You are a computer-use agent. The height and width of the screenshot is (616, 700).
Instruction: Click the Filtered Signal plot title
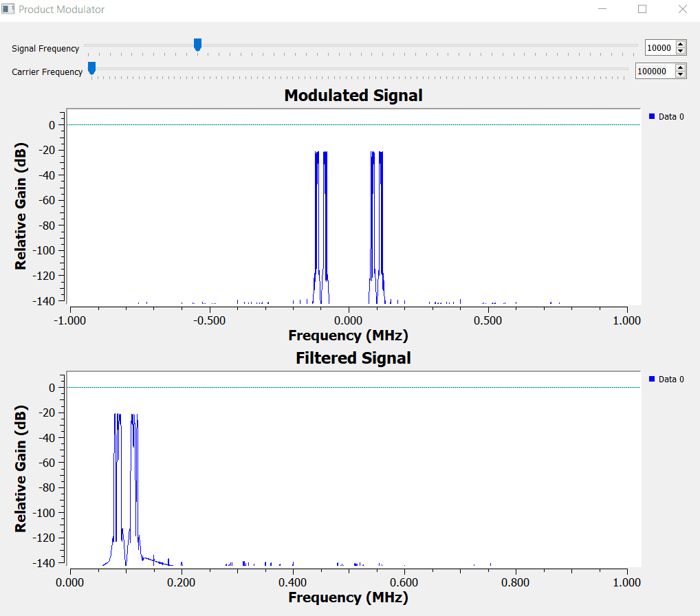(353, 358)
